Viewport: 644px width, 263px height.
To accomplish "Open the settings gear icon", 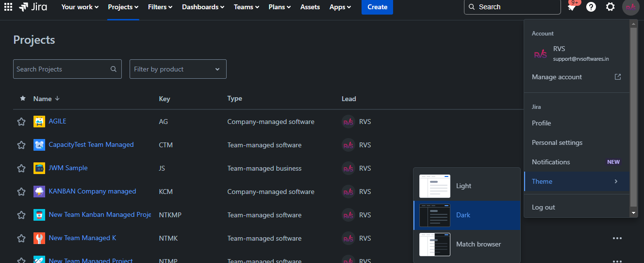I will [x=611, y=7].
